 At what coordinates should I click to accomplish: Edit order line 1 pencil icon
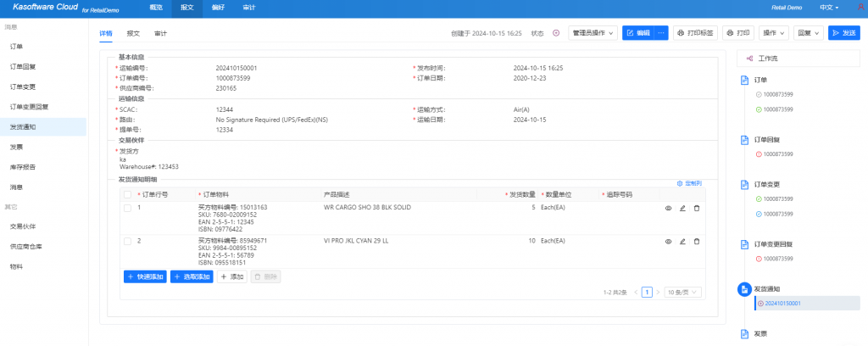(682, 208)
